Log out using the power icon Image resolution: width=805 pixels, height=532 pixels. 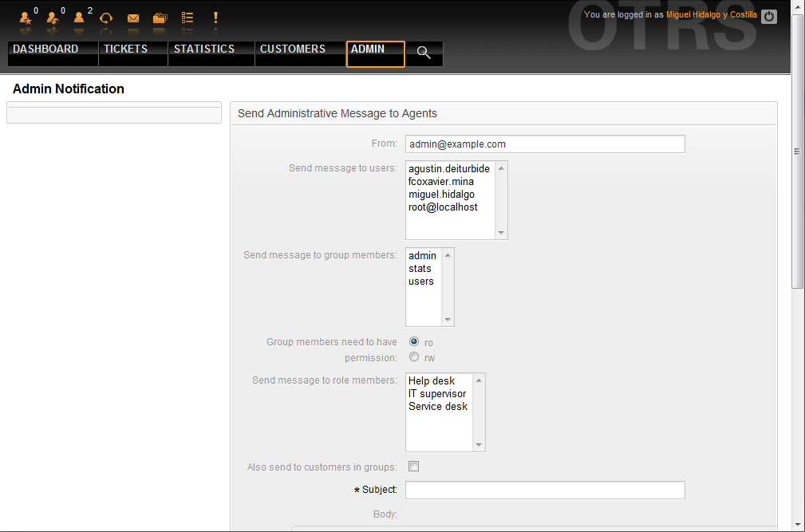[768, 16]
